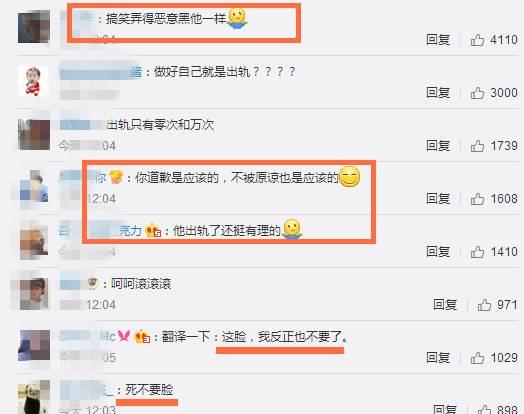Click the crown badge beside 他出轨了 comment

153,230
